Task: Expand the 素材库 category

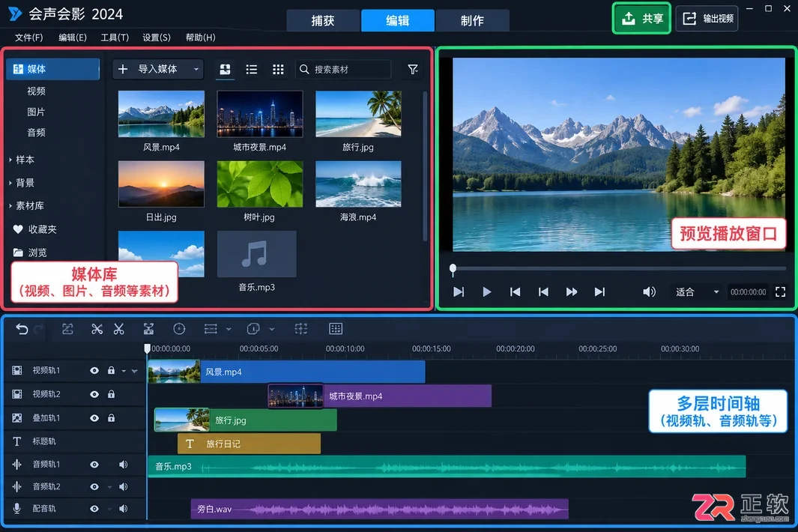Action: 10,205
